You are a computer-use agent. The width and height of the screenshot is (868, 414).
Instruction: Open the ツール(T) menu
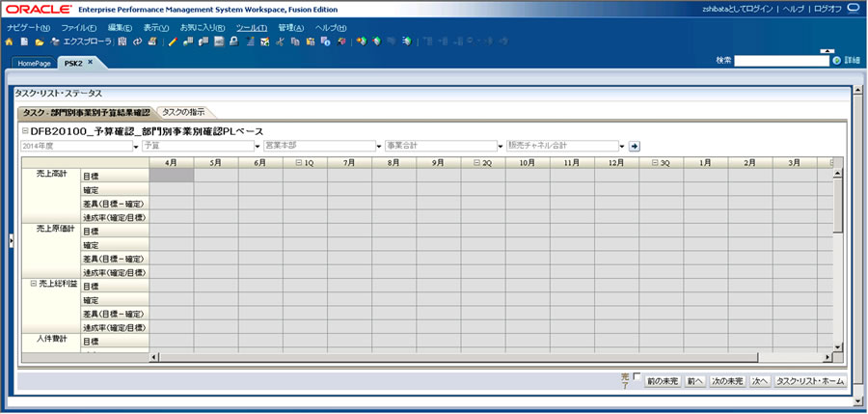click(x=251, y=27)
